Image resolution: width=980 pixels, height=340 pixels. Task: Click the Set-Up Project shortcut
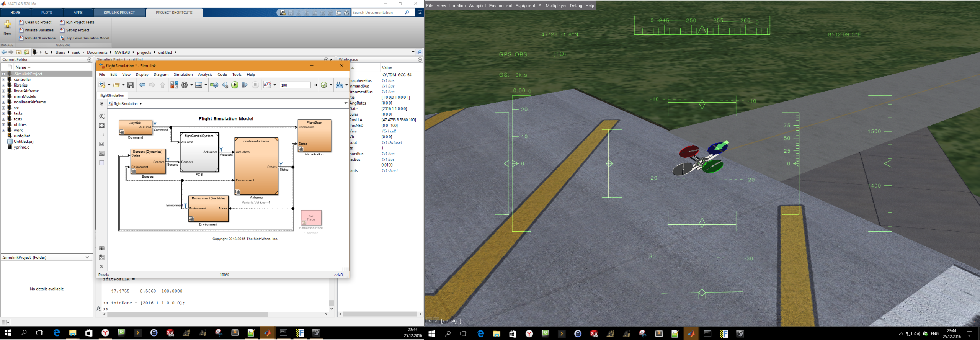coord(75,30)
